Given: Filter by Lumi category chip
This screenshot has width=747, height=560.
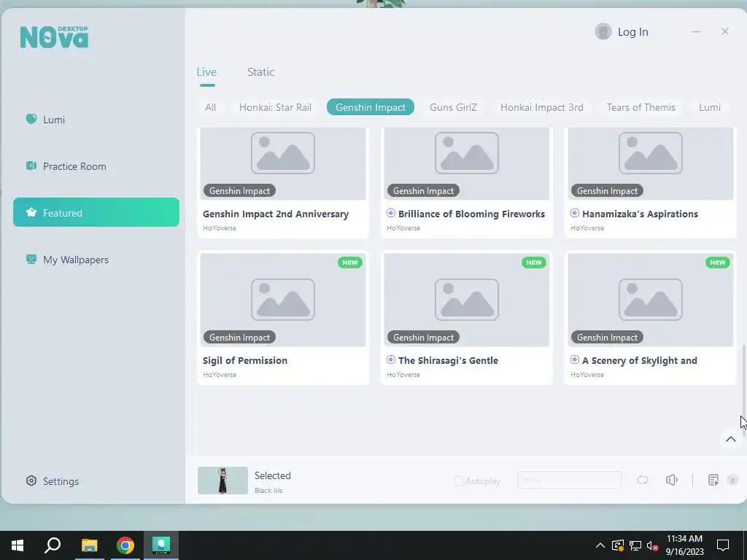Looking at the screenshot, I should (x=710, y=107).
